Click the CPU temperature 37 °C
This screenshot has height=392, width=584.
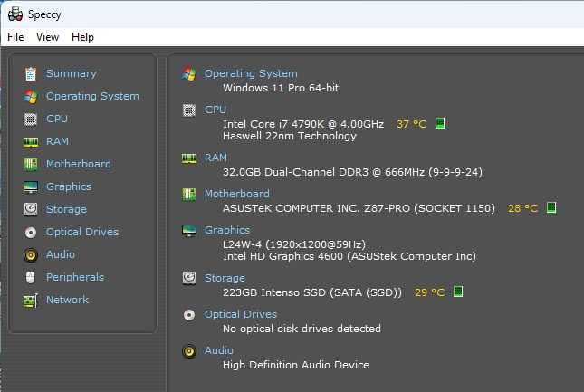[411, 124]
